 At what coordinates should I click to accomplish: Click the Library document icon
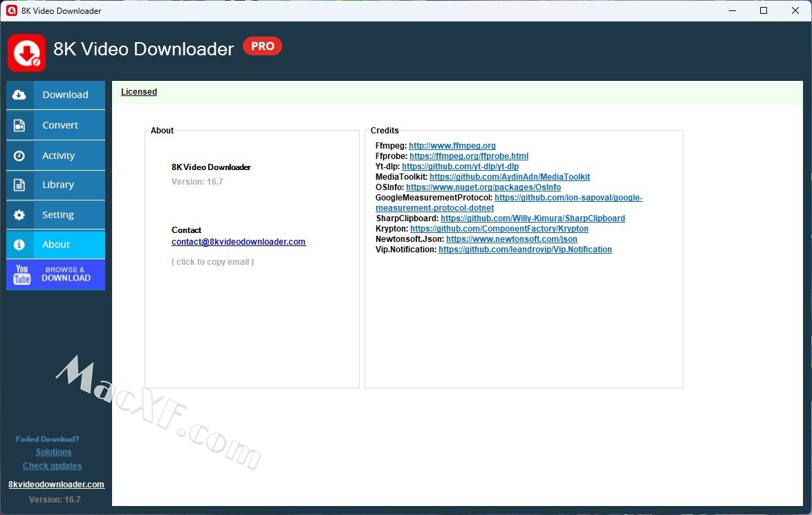point(19,185)
